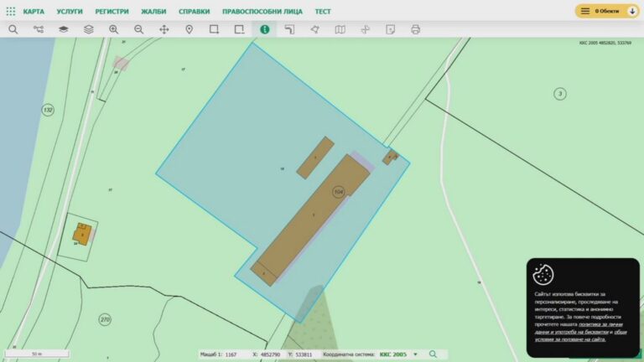Open the ККС 2005 coordinate system dropdown
The width and height of the screenshot is (644, 362).
[x=398, y=354]
